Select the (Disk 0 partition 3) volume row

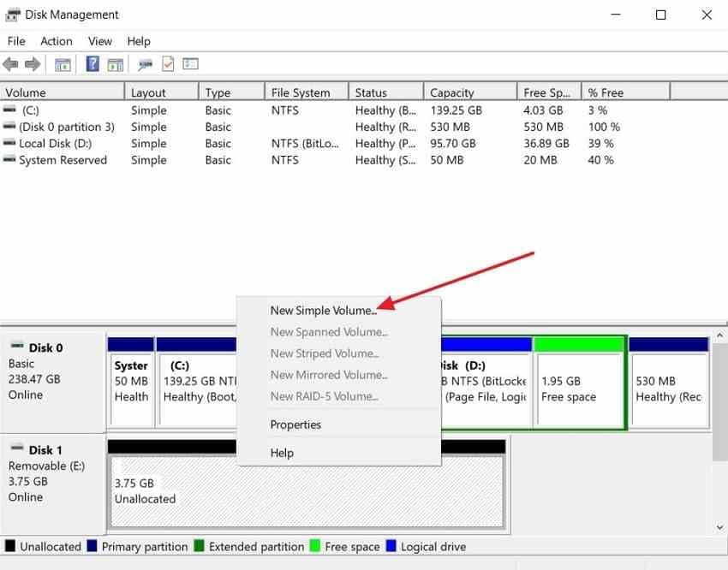[336, 127]
